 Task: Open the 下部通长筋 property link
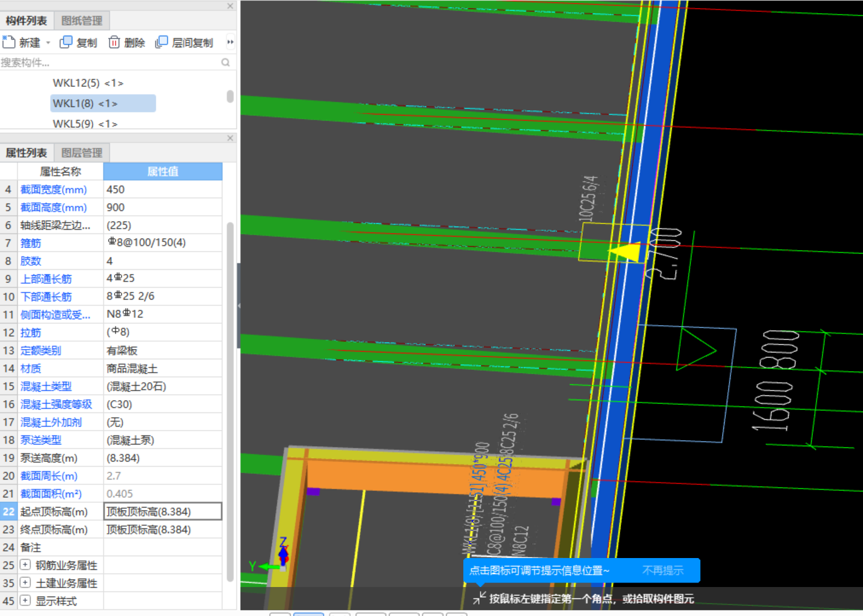(x=46, y=297)
